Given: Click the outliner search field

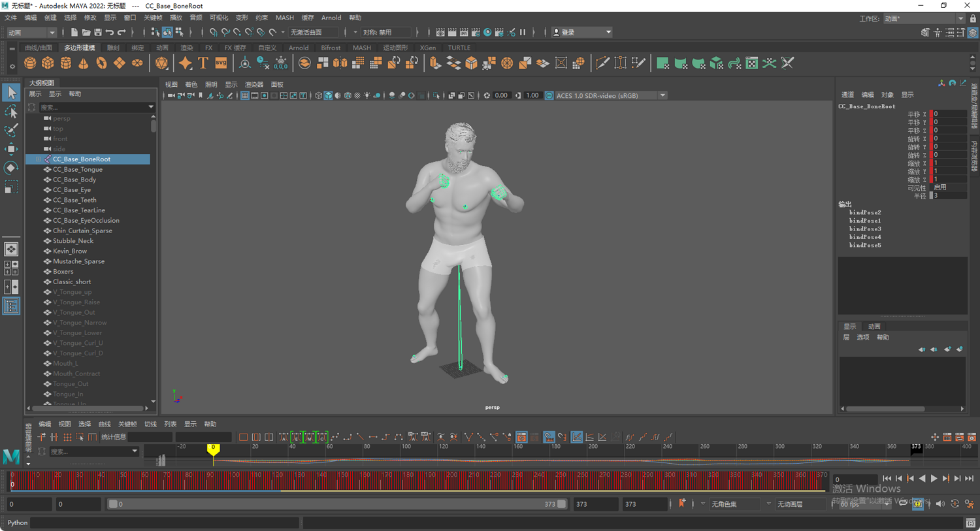Looking at the screenshot, I should pyautogui.click(x=97, y=107).
